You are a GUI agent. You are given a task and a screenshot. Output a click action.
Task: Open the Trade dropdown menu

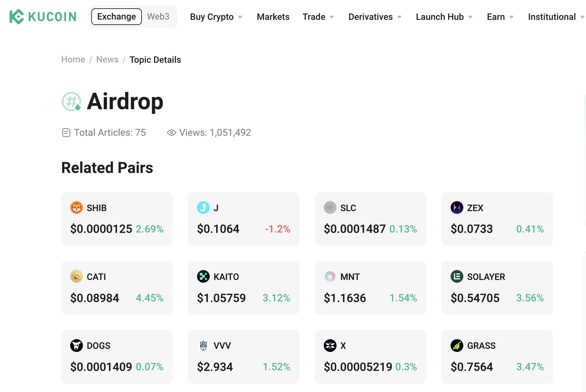click(x=318, y=17)
